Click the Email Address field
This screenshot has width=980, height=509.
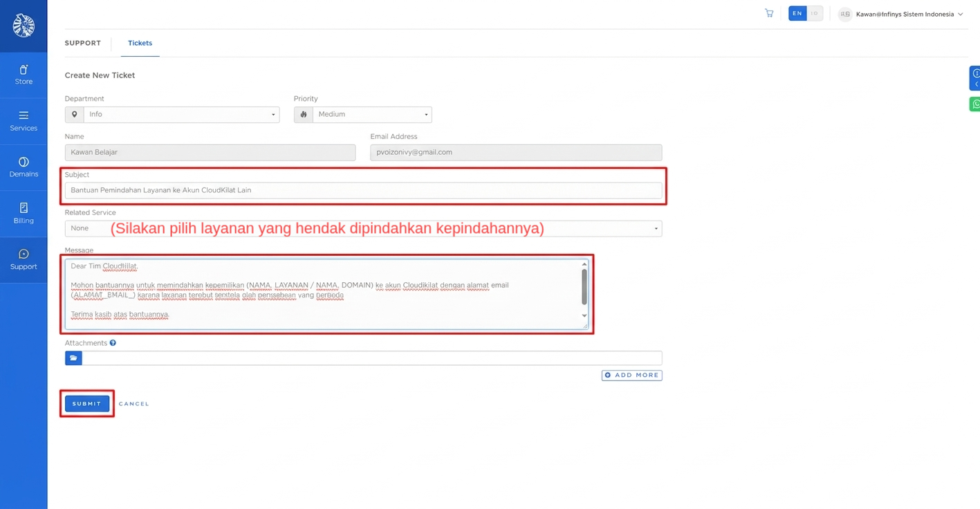click(x=516, y=152)
